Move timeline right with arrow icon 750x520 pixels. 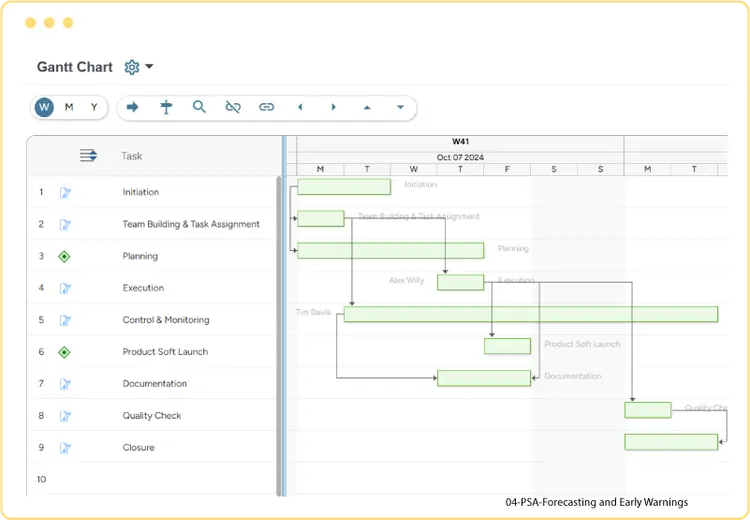(333, 107)
